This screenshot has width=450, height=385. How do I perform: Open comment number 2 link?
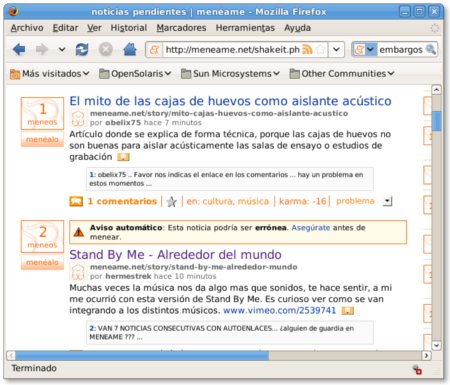(x=93, y=328)
